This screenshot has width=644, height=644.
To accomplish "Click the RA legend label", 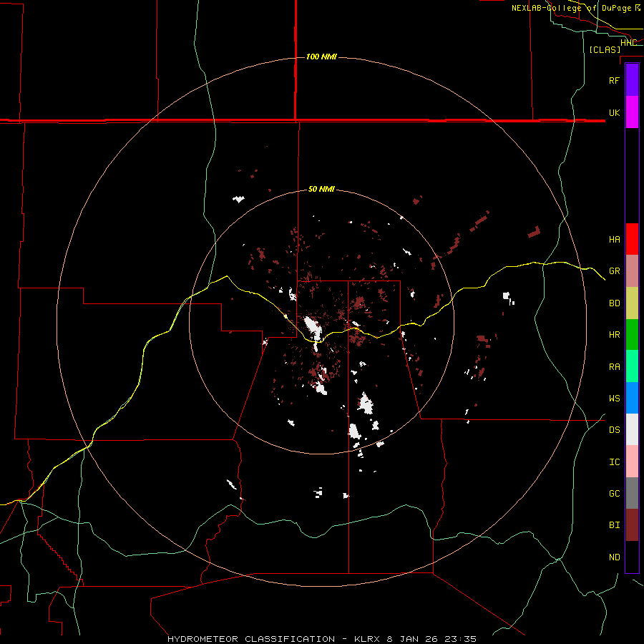I will (614, 367).
